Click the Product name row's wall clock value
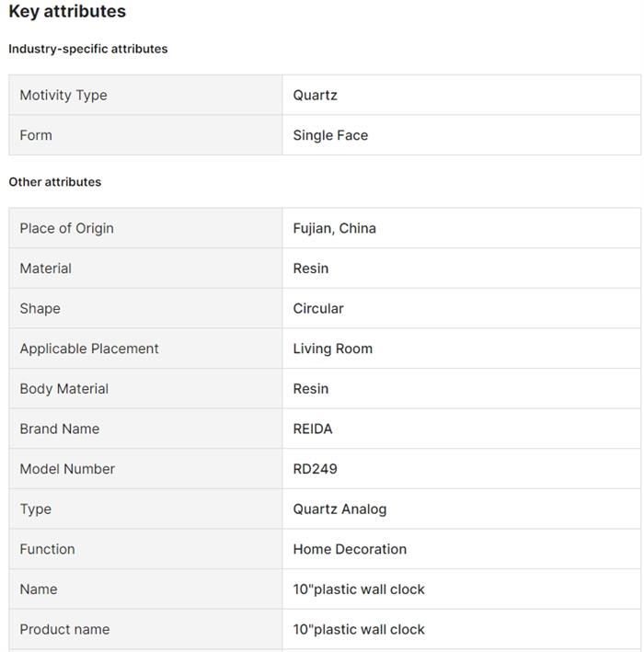Viewport: 644px width, 652px height. [x=359, y=630]
